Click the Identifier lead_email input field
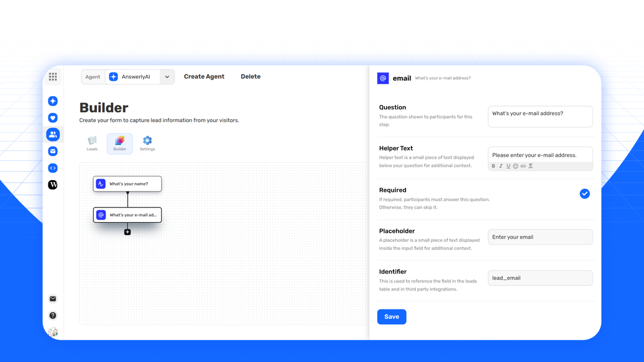The height and width of the screenshot is (362, 644). tap(540, 277)
